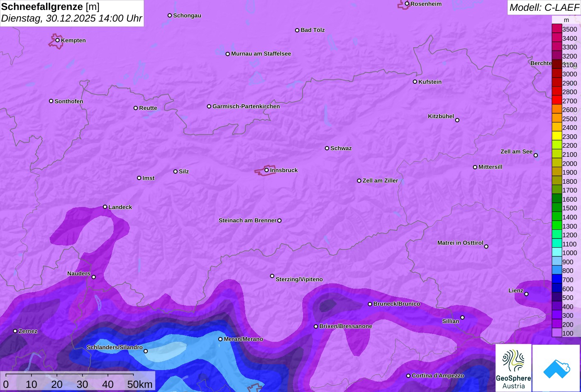Image resolution: width=581 pixels, height=392 pixels.
Task: Click the Zell am Ziller label
Action: (x=380, y=180)
